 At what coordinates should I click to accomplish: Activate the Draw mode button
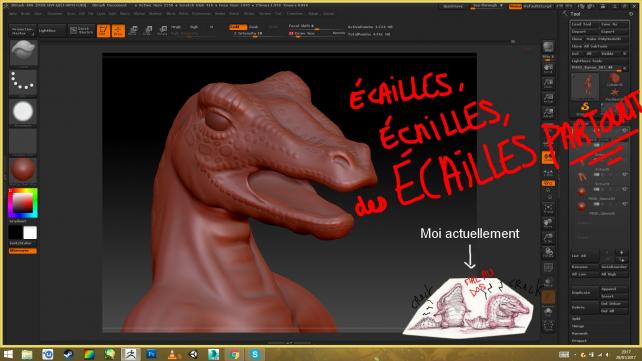coord(118,31)
